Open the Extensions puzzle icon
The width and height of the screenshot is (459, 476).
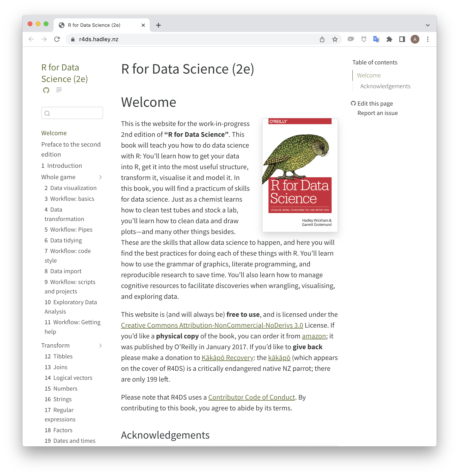pos(389,39)
